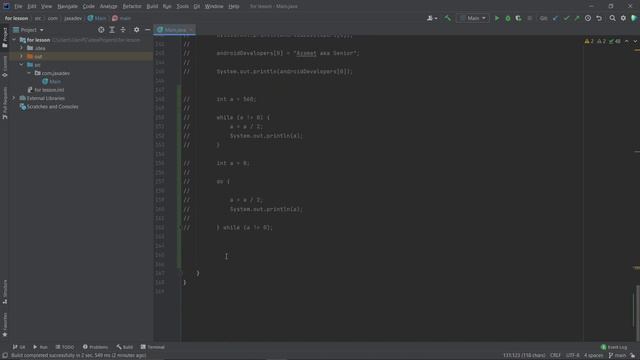The width and height of the screenshot is (640, 360).
Task: Open Project panel options gear
Action: coord(136,30)
